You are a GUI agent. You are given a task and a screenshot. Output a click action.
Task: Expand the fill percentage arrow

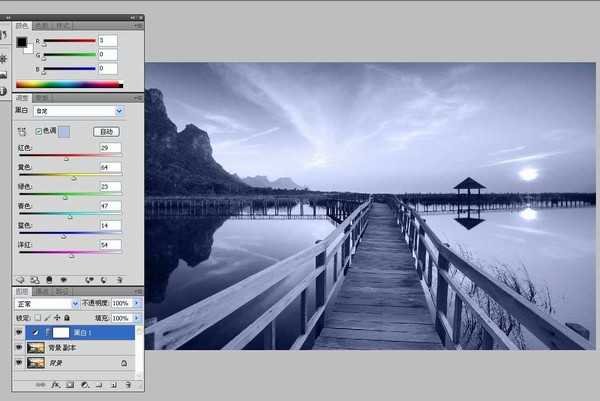pyautogui.click(x=138, y=317)
